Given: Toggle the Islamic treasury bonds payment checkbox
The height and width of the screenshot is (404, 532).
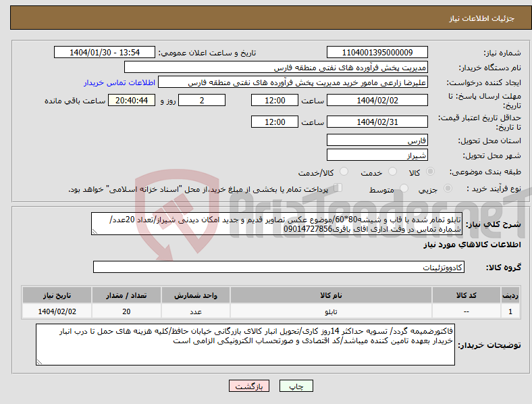Looking at the screenshot, I should (338, 188).
